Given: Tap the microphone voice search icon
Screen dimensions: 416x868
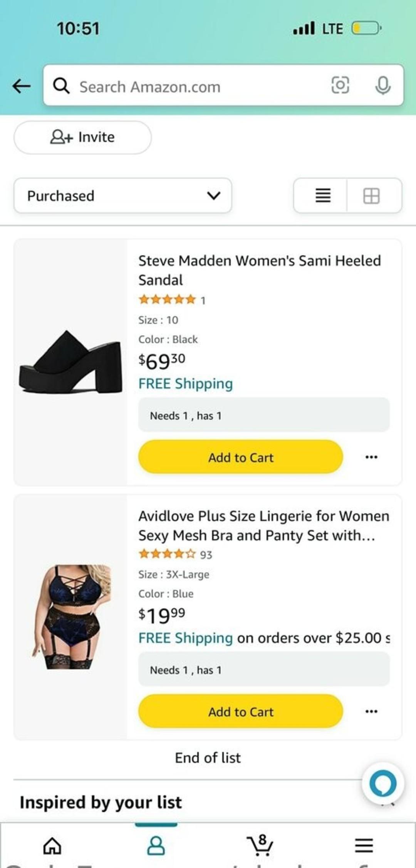Looking at the screenshot, I should point(382,85).
